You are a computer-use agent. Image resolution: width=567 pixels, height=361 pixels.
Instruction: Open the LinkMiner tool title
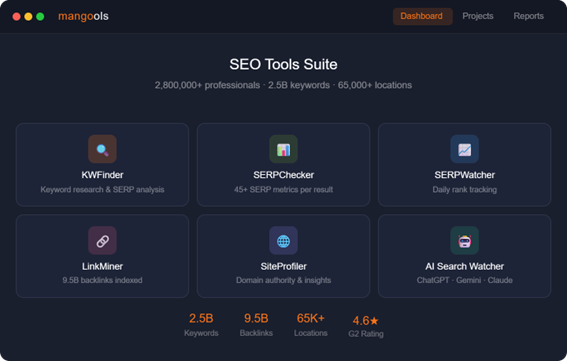[102, 267]
